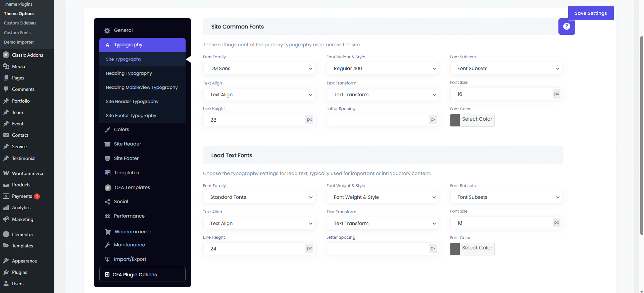644x293 pixels.
Task: Click the Performance gauge icon
Action: pos(107,216)
